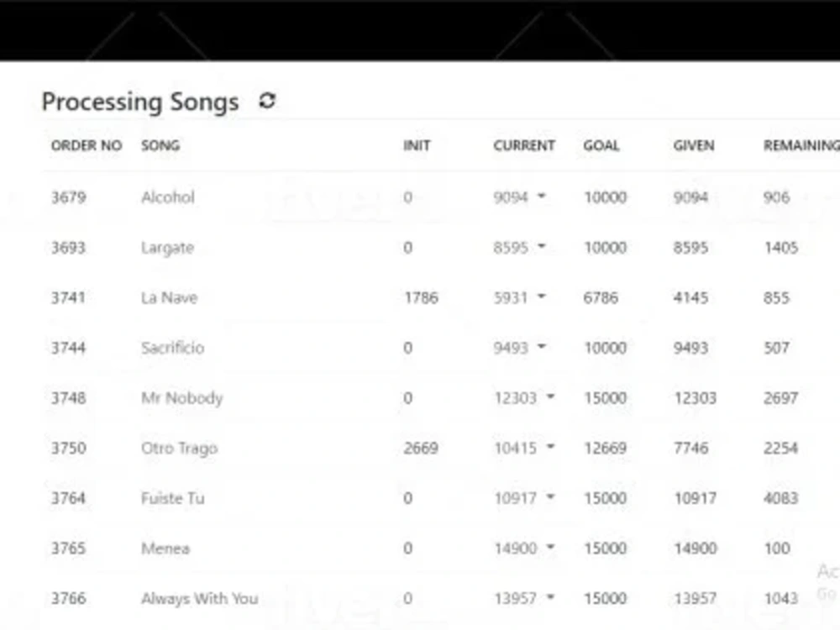Open dropdown next to Alcohol current 9094

pos(542,196)
